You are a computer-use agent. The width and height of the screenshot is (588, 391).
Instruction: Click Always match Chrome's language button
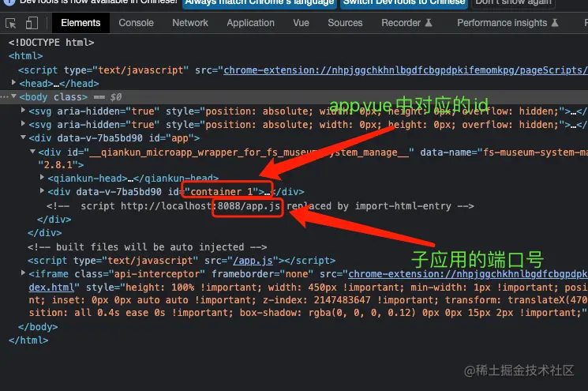(x=260, y=3)
